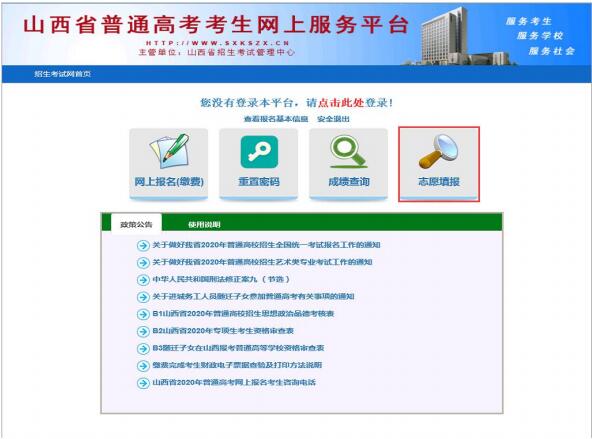Screen dimensions: 592x439
Task: Click arrow icon beside 艺术类专业考试通知
Action: point(143,262)
